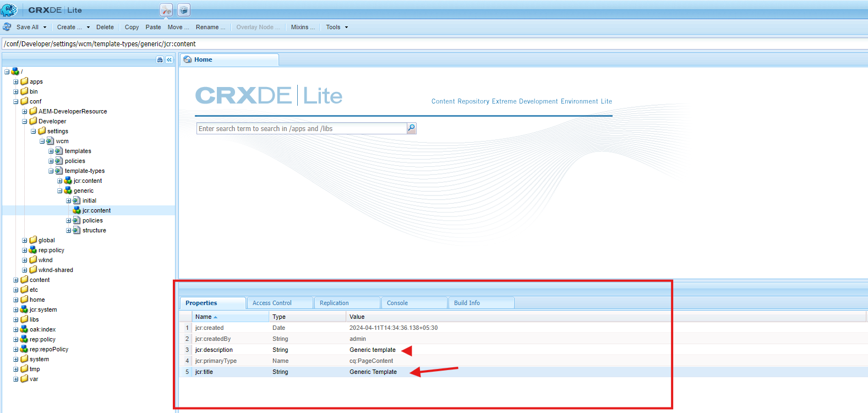Click the repository path address field
This screenshot has width=868, height=413.
pyautogui.click(x=385, y=44)
